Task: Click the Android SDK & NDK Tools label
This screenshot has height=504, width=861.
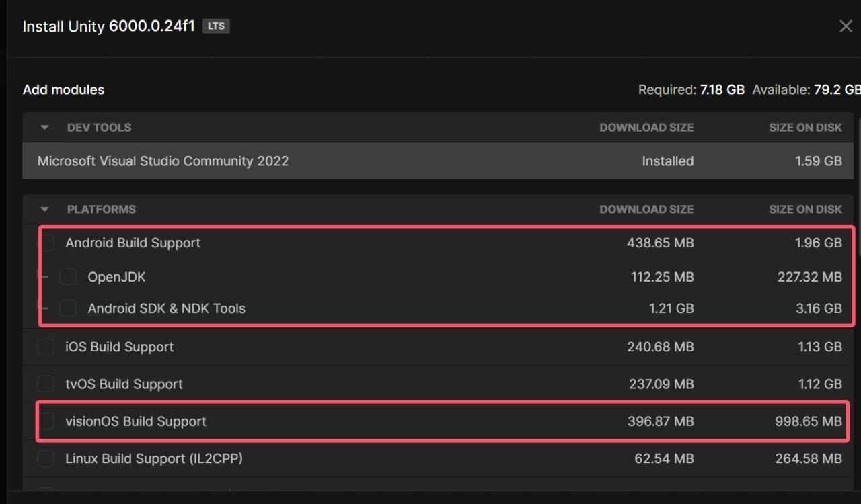Action: click(x=166, y=308)
